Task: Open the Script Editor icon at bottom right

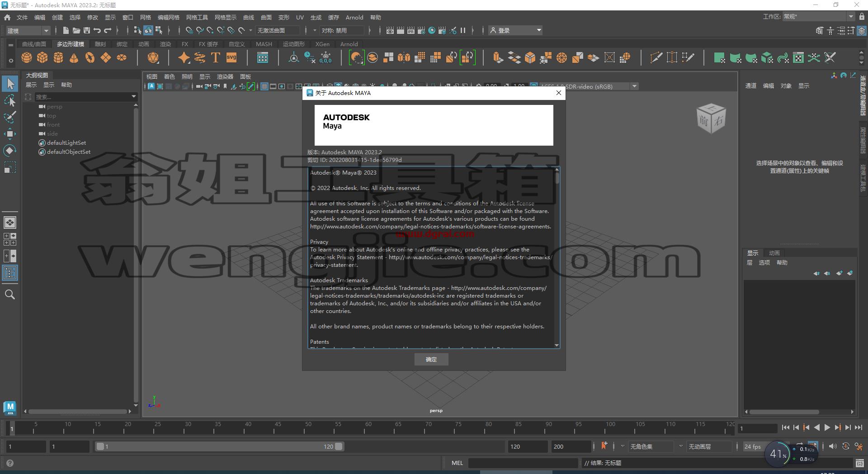Action: pos(859,463)
